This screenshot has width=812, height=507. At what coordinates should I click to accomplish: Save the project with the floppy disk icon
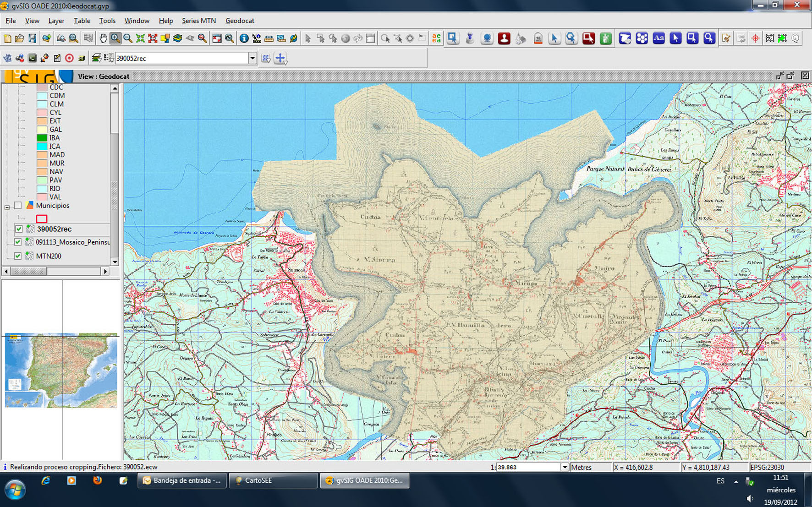point(32,38)
